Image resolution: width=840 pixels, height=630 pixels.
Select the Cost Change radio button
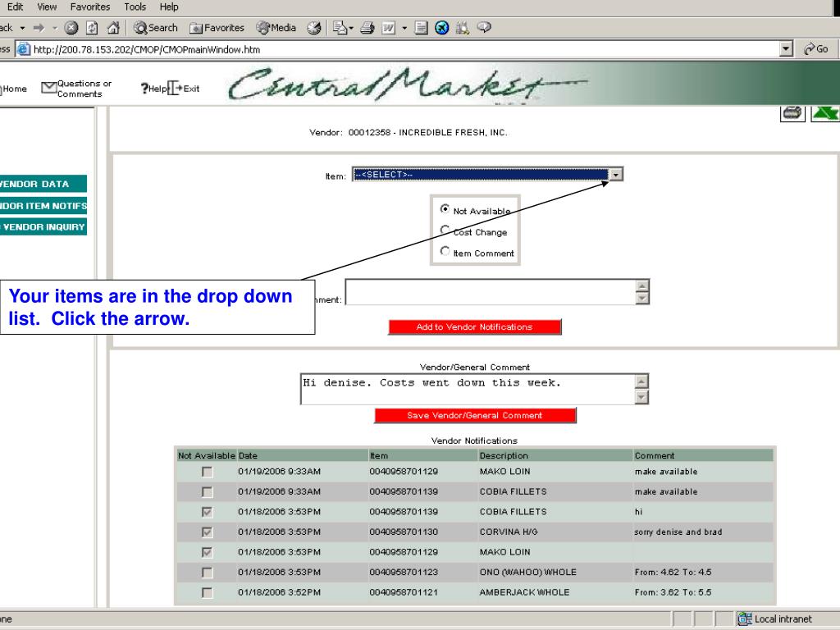point(445,231)
